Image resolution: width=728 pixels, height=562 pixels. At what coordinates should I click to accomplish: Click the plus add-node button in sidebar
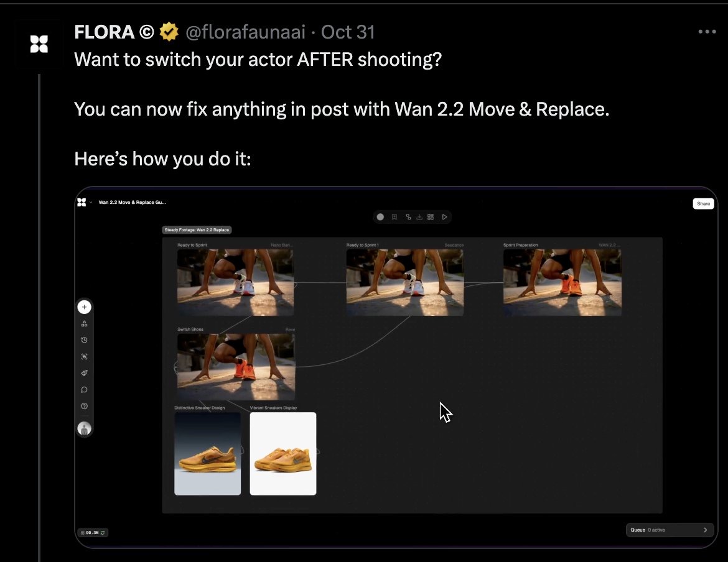pyautogui.click(x=84, y=307)
